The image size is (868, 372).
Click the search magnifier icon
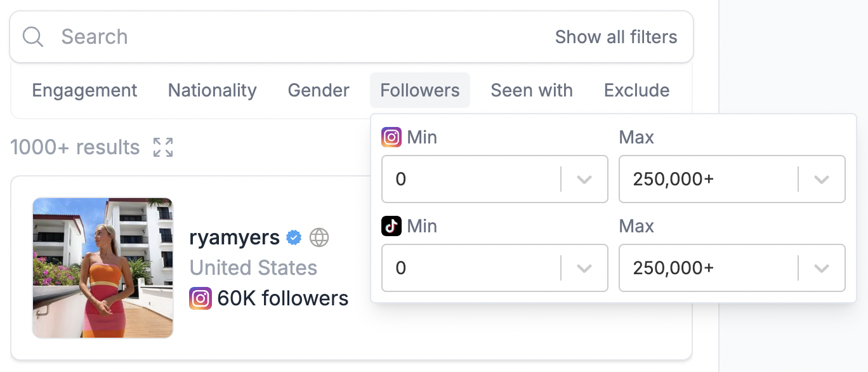(32, 37)
